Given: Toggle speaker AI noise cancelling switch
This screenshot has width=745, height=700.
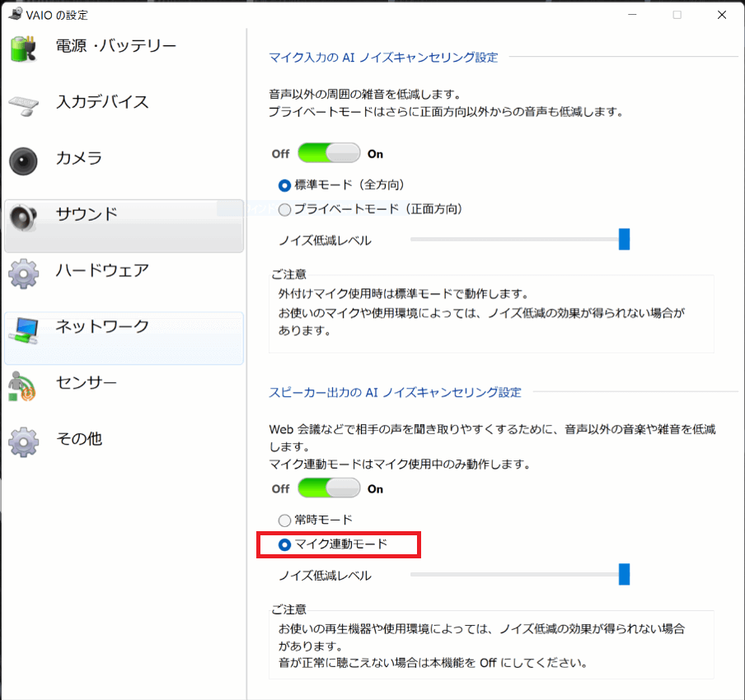Looking at the screenshot, I should click(x=329, y=488).
